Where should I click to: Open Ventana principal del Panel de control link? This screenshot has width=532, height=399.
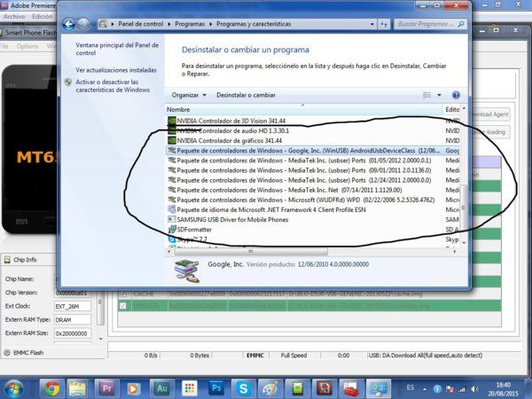pos(117,49)
